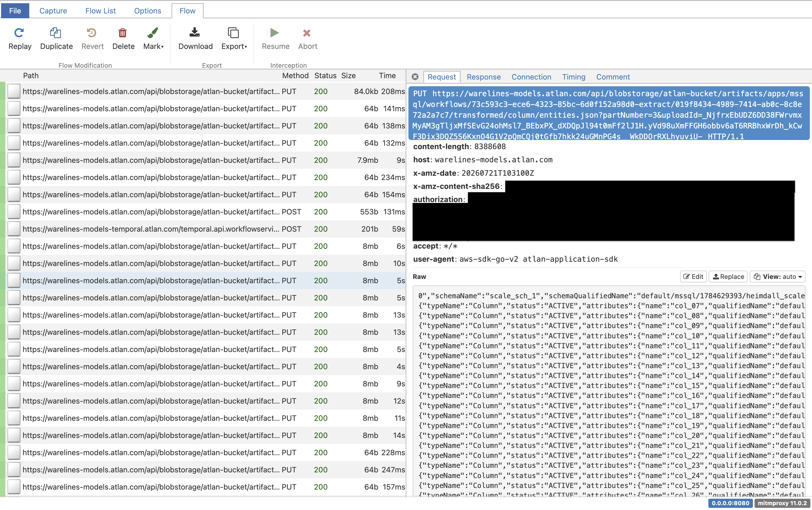The height and width of the screenshot is (510, 812).
Task: Switch to the Options tab
Action: click(148, 11)
